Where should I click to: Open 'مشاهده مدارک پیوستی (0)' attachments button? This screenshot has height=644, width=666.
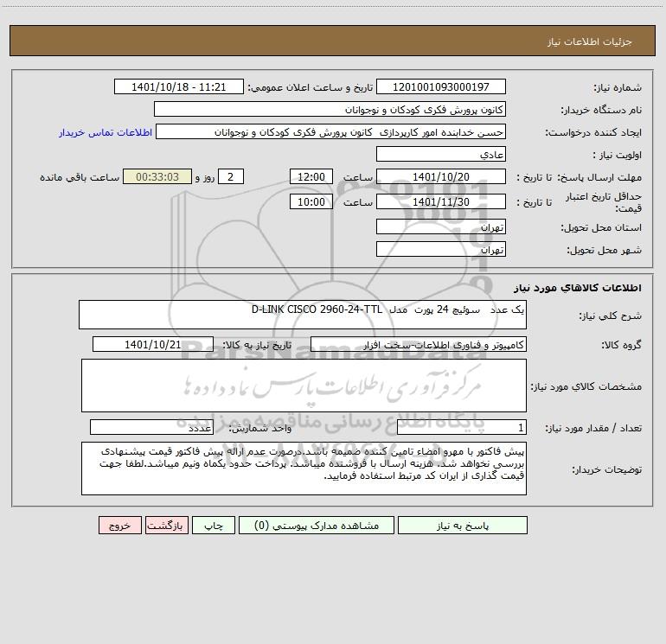tap(317, 526)
